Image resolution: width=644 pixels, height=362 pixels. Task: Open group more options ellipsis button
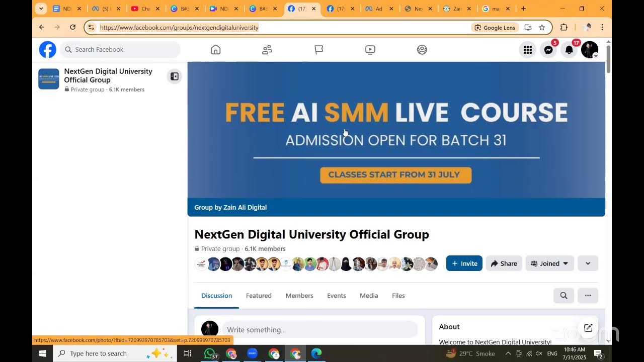click(x=588, y=296)
